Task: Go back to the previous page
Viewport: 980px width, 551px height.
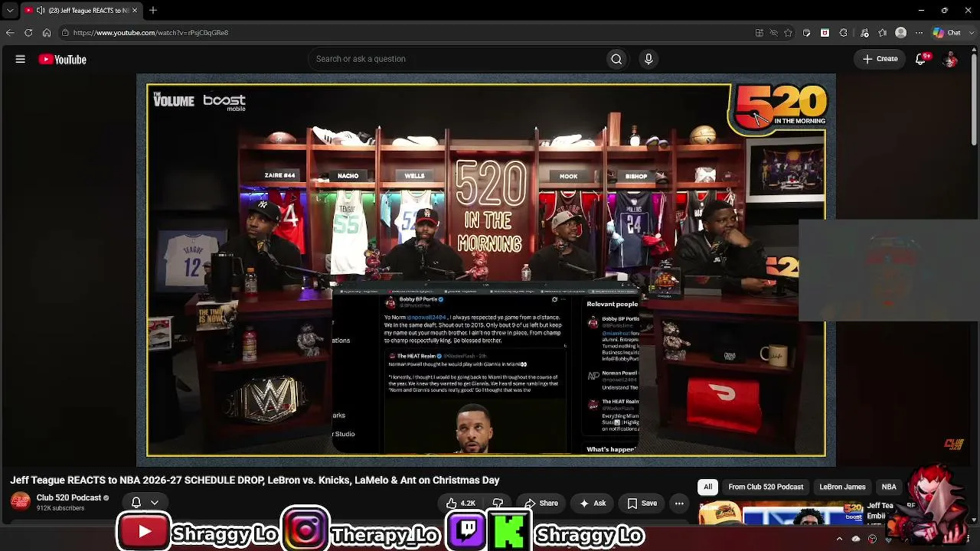Action: point(10,33)
